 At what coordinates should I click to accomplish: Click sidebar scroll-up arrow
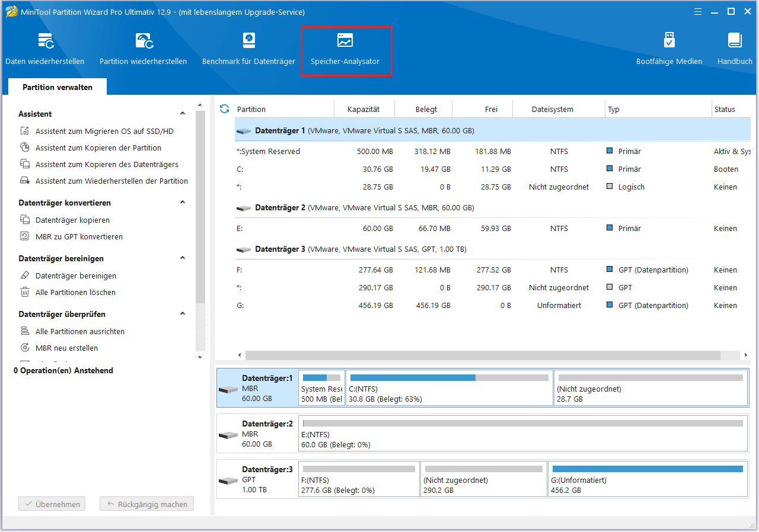tap(200, 105)
